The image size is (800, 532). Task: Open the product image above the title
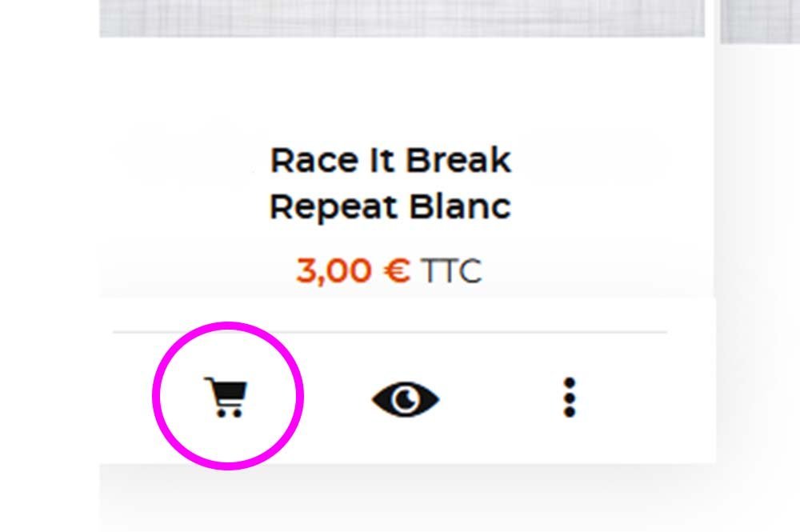402,18
